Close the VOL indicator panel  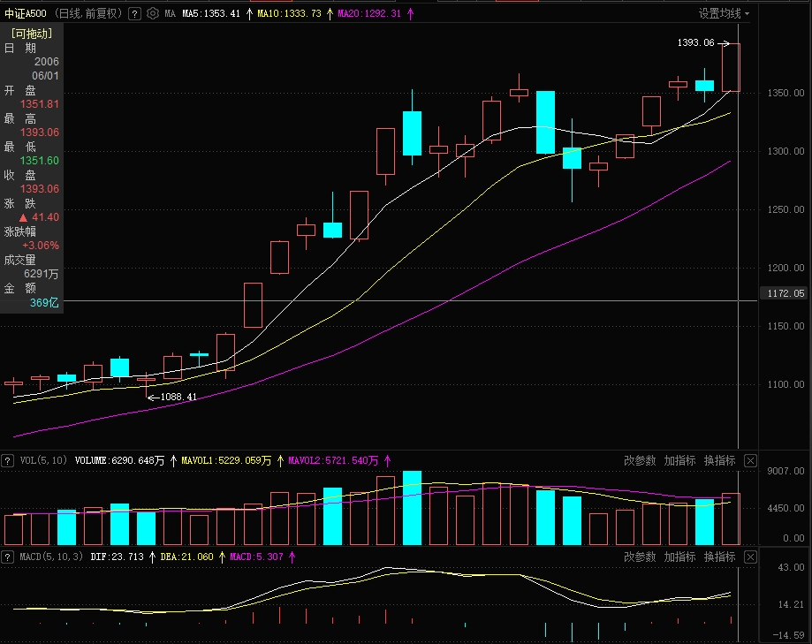pos(750,461)
